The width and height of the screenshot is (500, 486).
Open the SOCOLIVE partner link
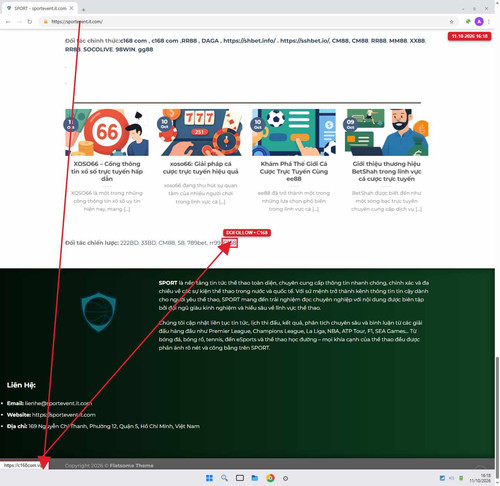click(x=98, y=49)
